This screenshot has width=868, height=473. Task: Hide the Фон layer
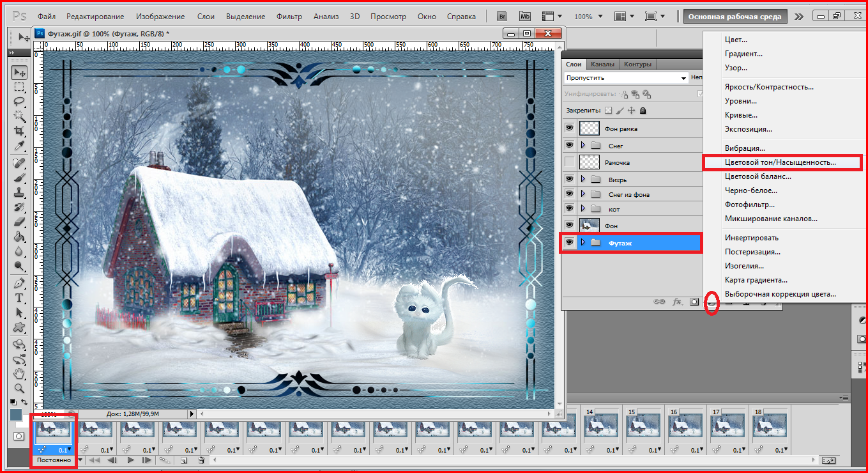pos(569,226)
